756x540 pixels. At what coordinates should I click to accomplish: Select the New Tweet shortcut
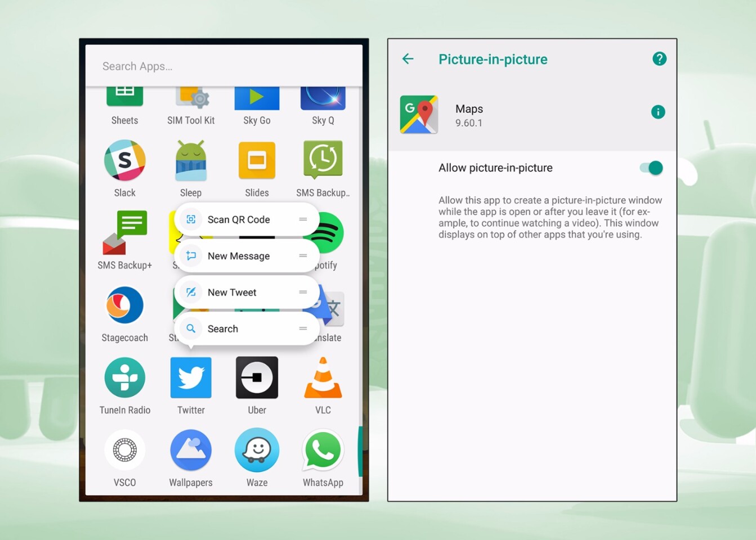[x=247, y=292]
